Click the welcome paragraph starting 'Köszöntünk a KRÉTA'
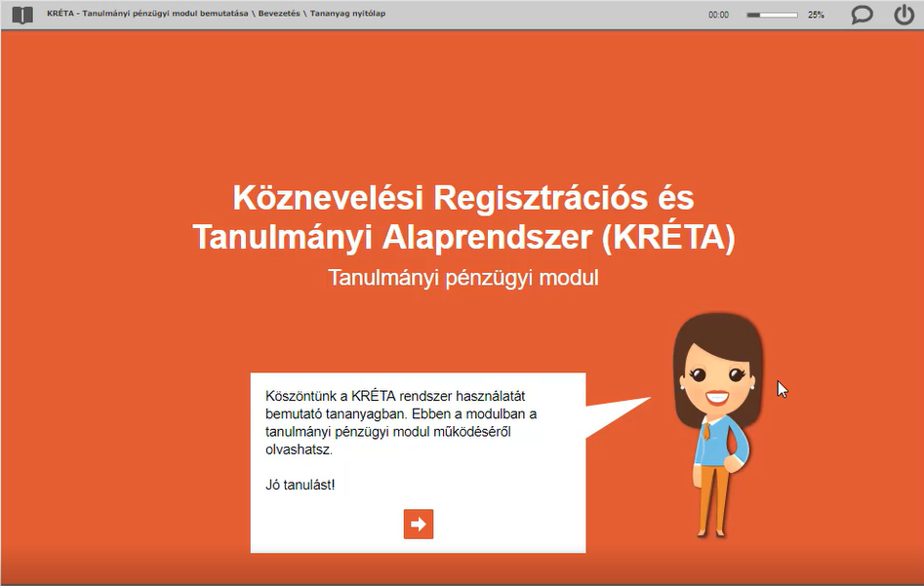 point(401,423)
